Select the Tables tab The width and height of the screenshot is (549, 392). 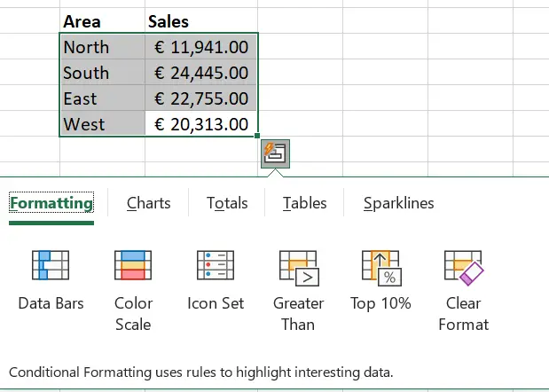(304, 203)
